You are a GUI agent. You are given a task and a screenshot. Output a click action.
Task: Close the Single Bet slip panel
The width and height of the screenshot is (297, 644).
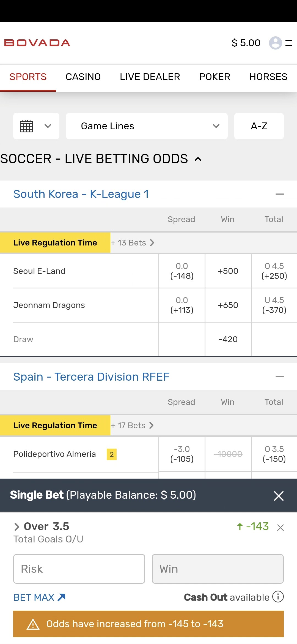point(279,496)
